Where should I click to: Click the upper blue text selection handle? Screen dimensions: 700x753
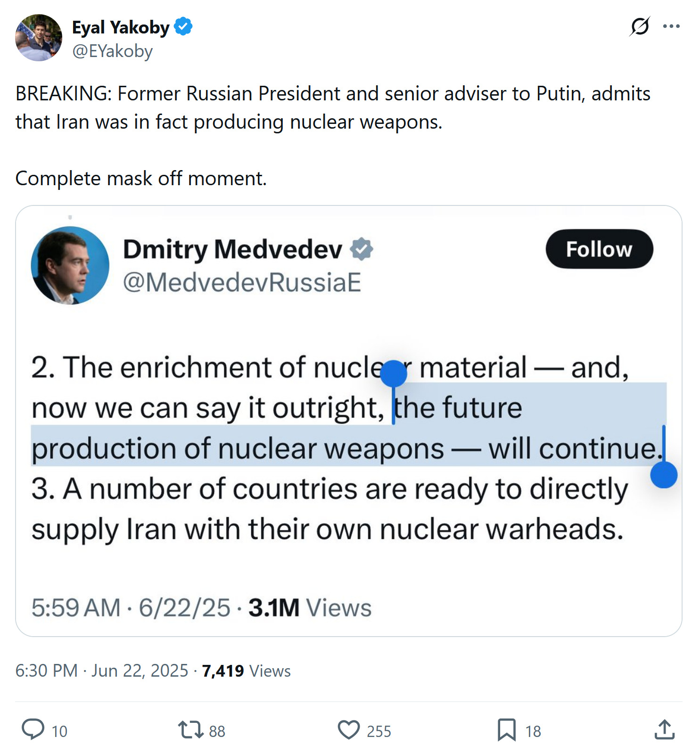(x=393, y=373)
